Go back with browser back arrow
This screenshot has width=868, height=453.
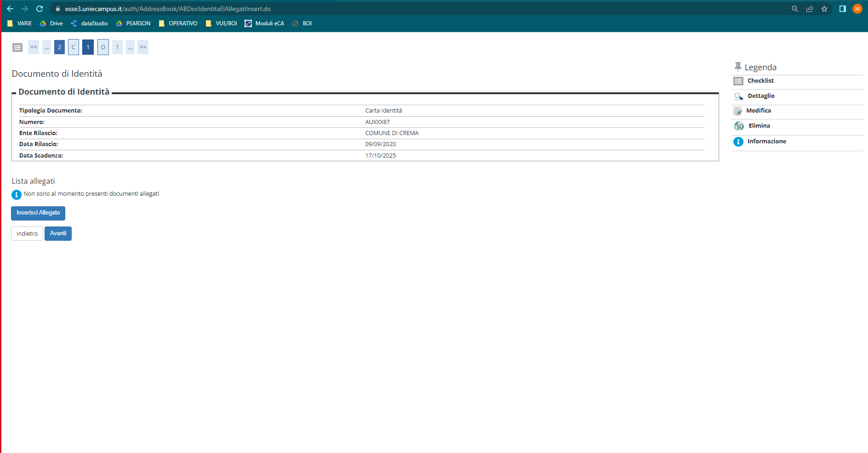click(10, 9)
